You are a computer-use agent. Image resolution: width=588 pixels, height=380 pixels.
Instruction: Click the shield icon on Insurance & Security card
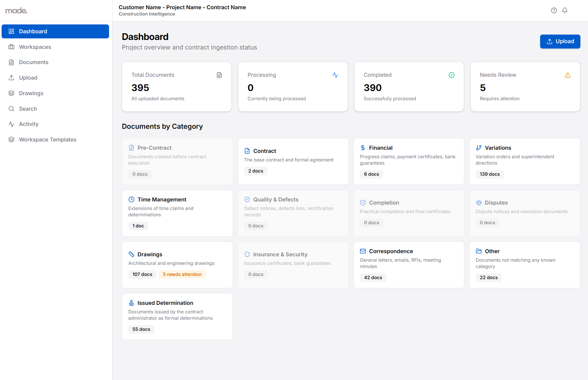(x=247, y=254)
